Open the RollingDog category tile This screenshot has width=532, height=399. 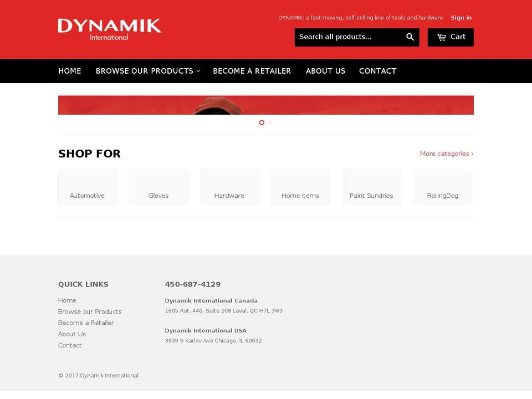click(x=443, y=187)
